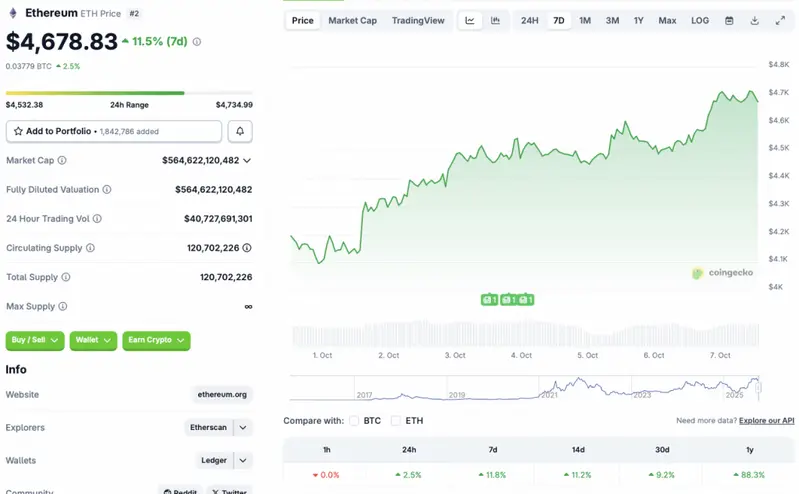Click the 24h Range progress bar
799x494 pixels.
click(129, 93)
